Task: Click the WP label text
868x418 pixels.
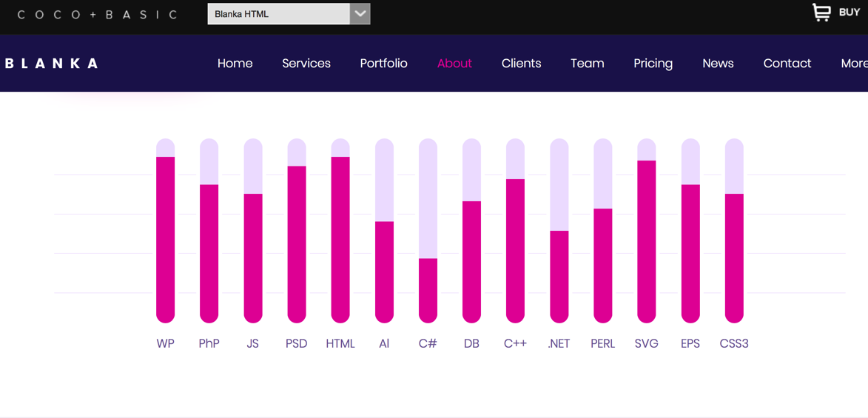Action: point(166,344)
